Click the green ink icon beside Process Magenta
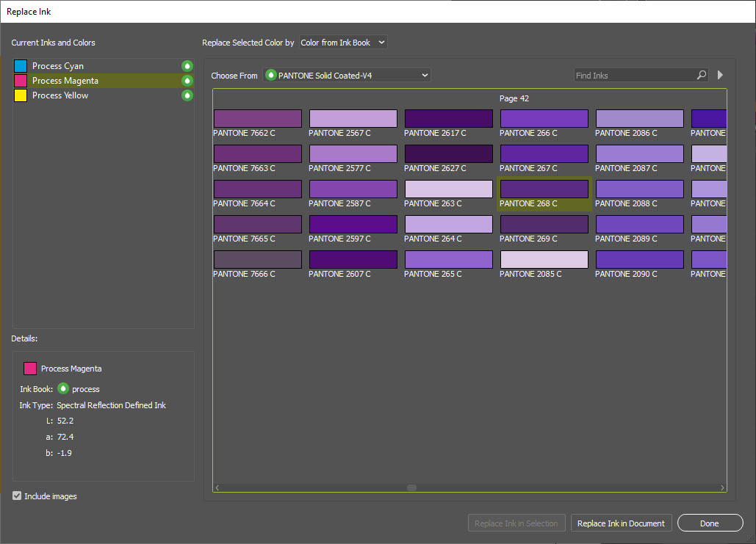 tap(187, 81)
